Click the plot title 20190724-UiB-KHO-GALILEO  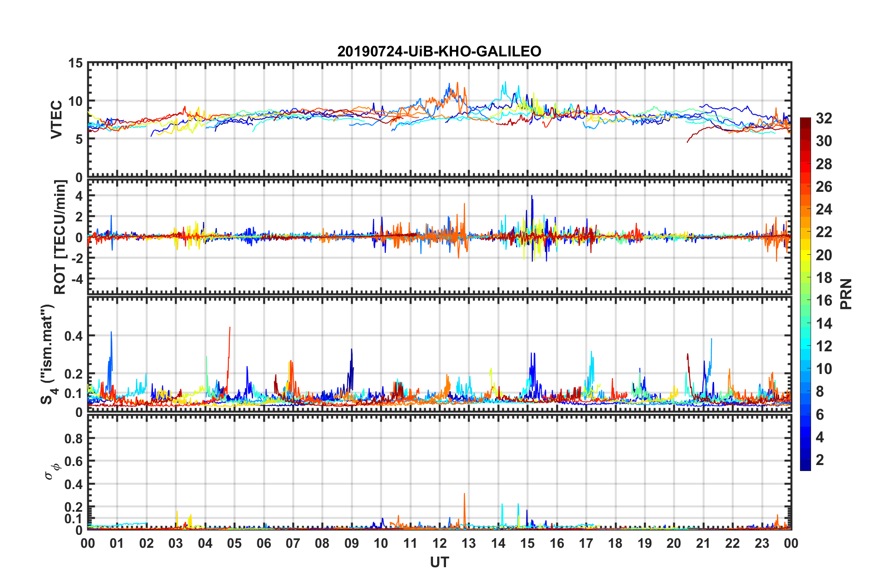(439, 51)
